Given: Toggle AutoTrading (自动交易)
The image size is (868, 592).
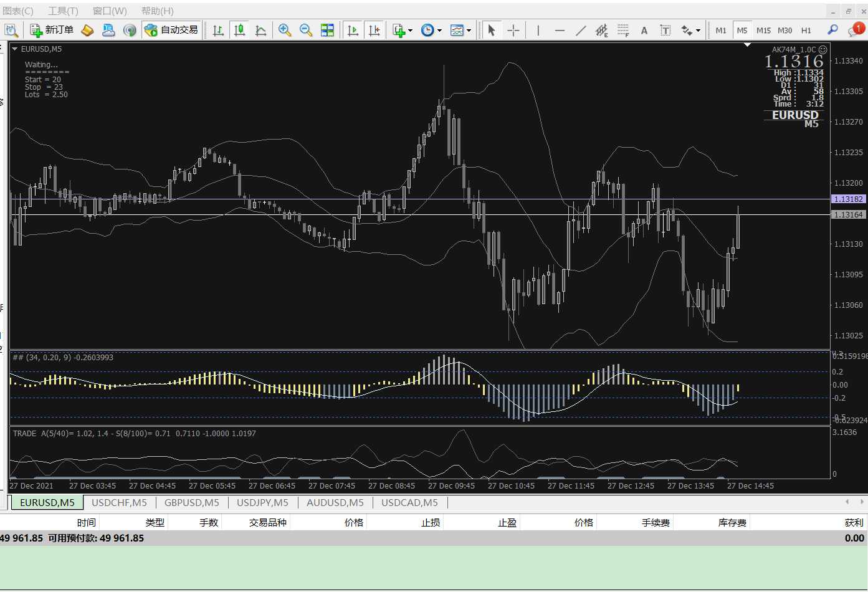Looking at the screenshot, I should tap(171, 30).
